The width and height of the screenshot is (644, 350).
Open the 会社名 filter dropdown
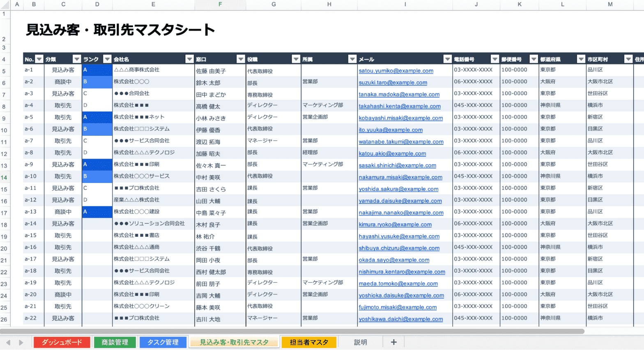[x=189, y=59]
